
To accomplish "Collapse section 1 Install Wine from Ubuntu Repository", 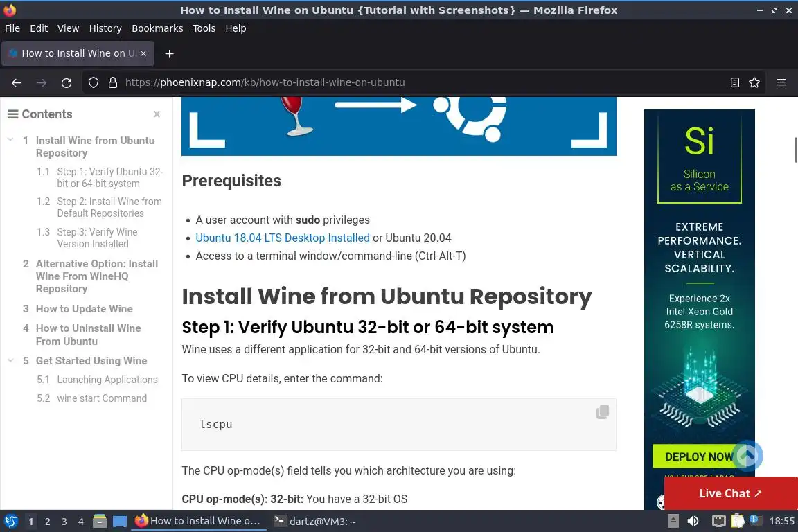I will click(10, 139).
